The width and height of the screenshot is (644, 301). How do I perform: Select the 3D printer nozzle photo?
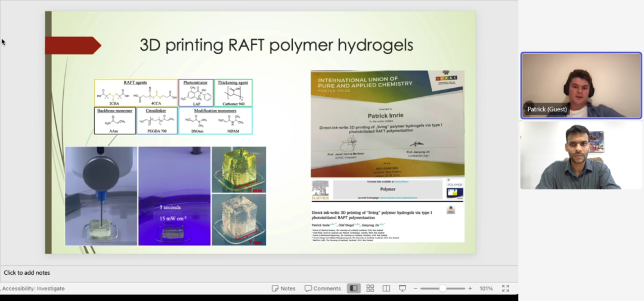coord(101,196)
